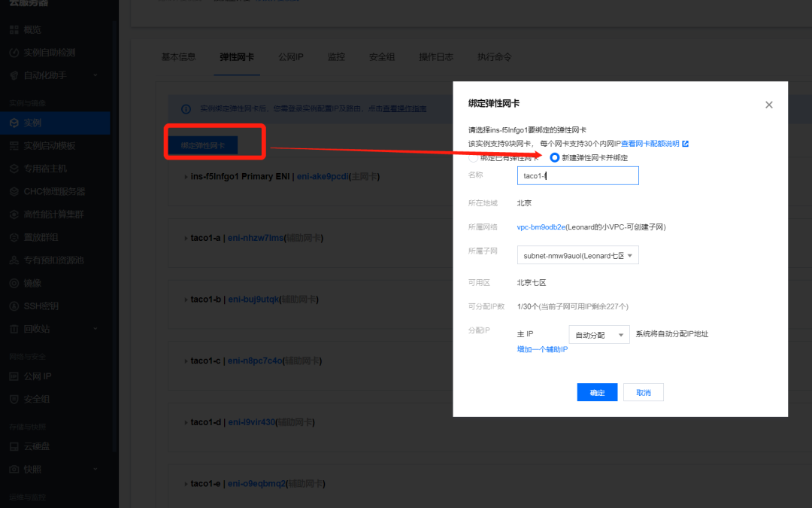Click the 取消 cancel button

click(643, 392)
